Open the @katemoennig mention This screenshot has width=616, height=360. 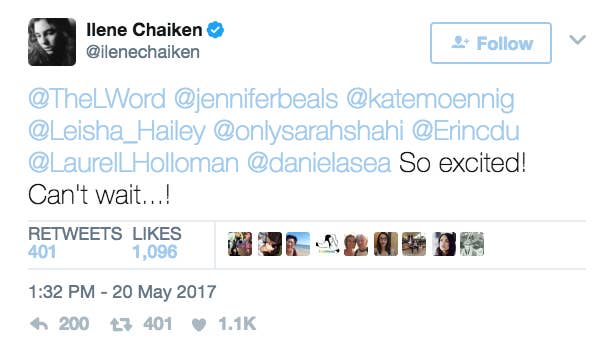point(430,99)
